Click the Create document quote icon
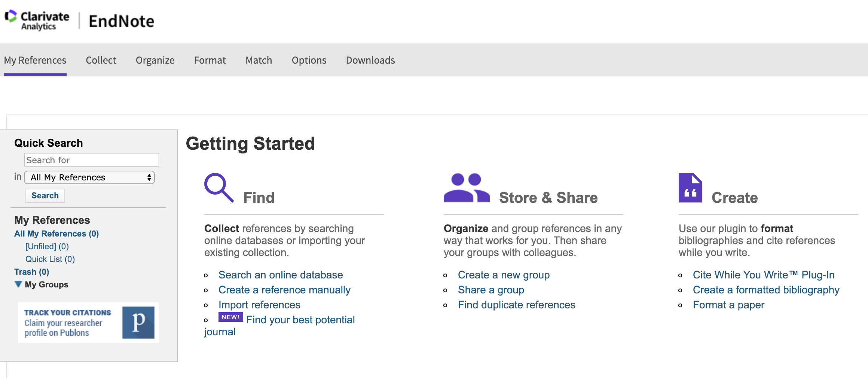 point(690,188)
